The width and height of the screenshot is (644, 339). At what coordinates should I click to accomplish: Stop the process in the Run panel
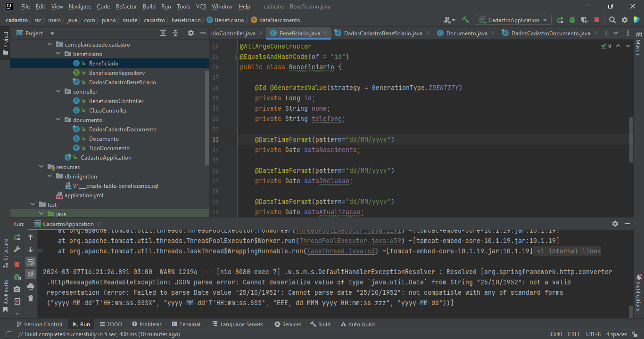tap(17, 265)
